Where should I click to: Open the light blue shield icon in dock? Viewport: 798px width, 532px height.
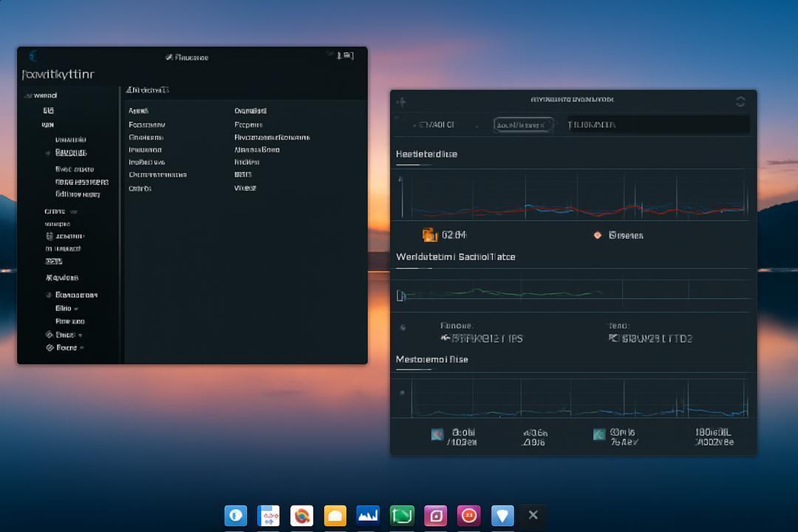(x=502, y=515)
